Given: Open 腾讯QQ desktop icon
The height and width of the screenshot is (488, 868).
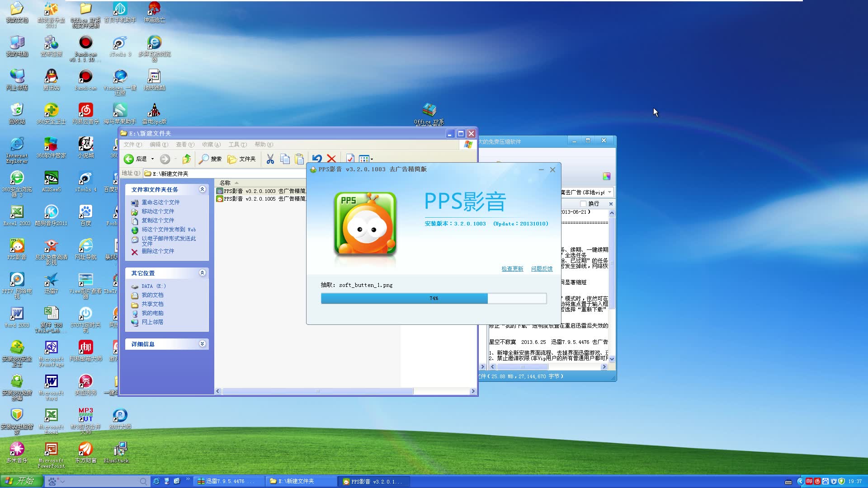Looking at the screenshot, I should pos(51,80).
